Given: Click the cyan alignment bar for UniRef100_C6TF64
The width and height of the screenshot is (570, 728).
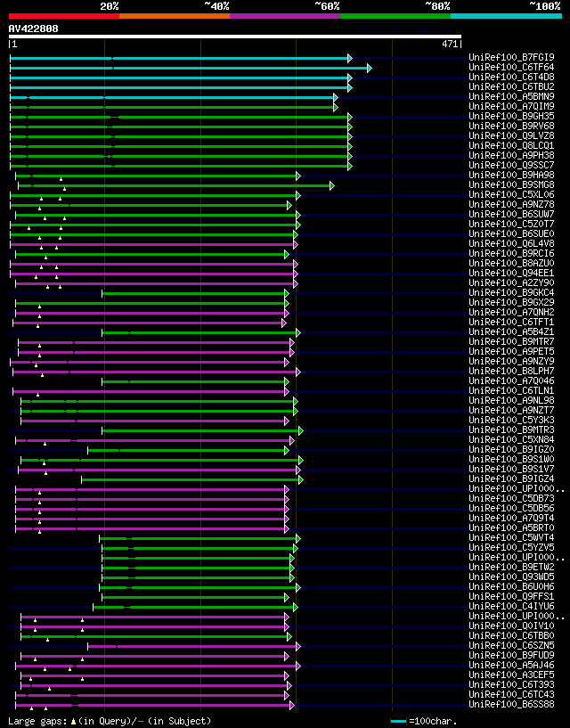Looking at the screenshot, I should pyautogui.click(x=191, y=69).
